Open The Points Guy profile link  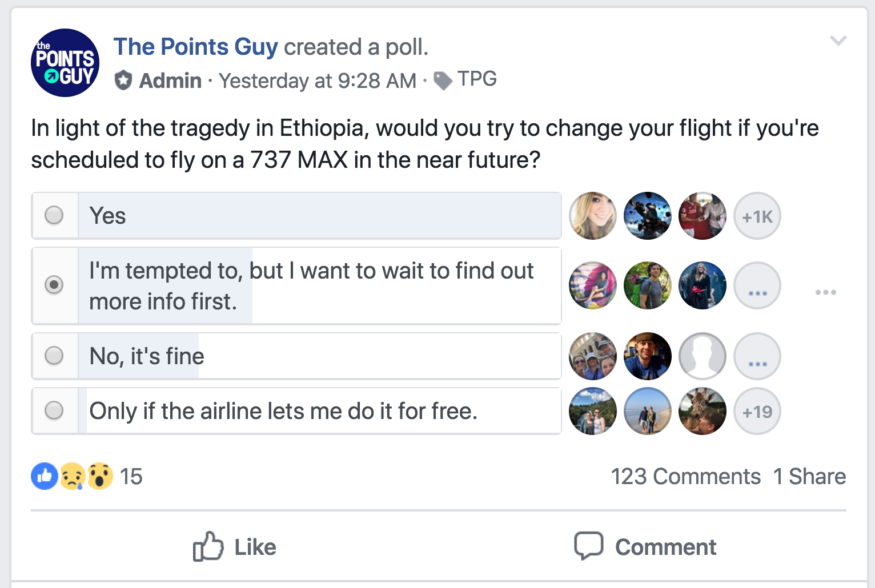pos(196,47)
